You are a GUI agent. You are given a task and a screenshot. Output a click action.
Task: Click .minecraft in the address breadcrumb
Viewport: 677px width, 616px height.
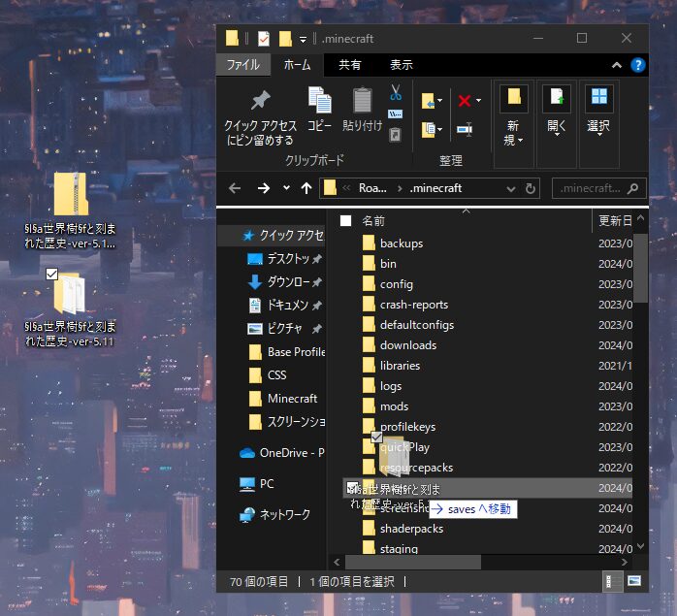435,188
